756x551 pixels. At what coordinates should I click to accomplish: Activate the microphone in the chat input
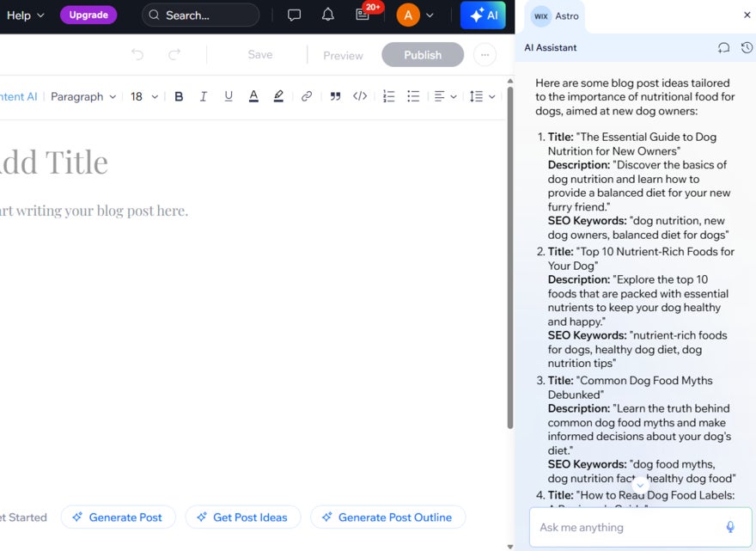pyautogui.click(x=729, y=526)
